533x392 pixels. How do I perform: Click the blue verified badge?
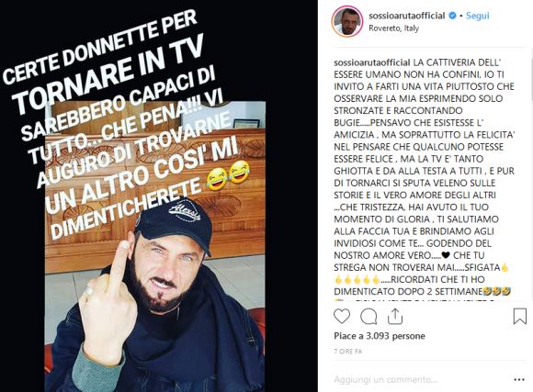pos(452,16)
